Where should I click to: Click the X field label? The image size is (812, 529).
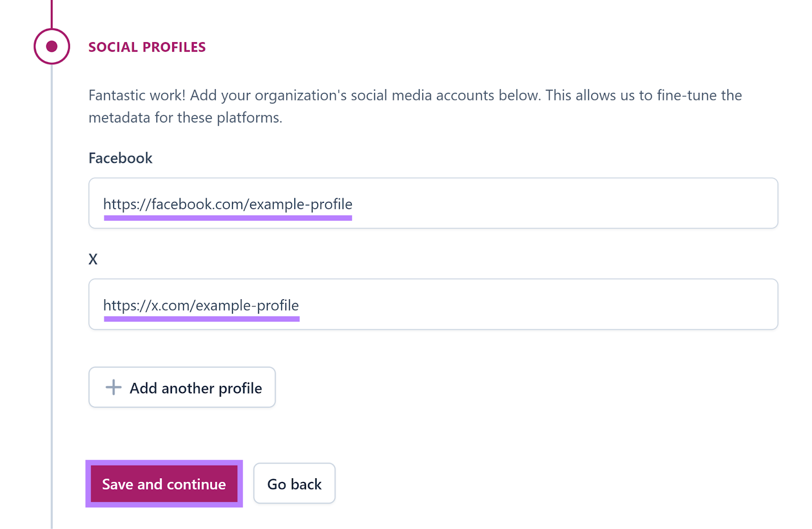pyautogui.click(x=93, y=259)
